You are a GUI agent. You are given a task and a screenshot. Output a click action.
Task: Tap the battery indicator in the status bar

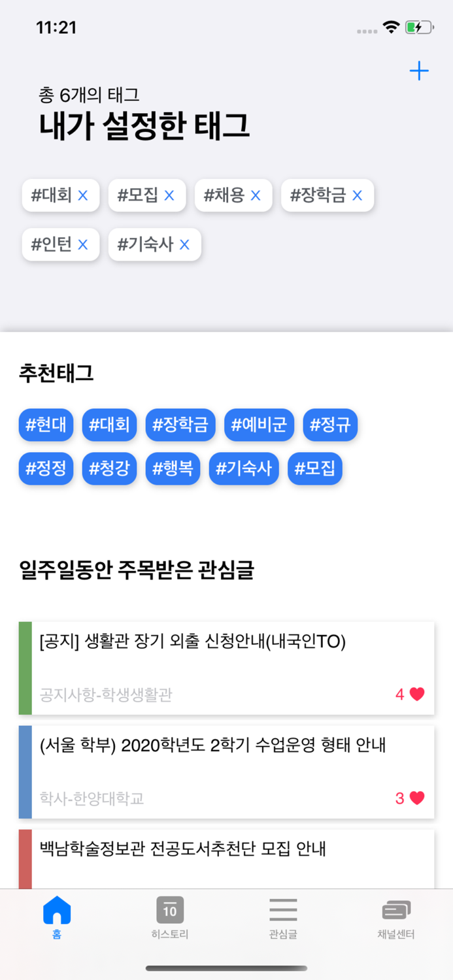[417, 27]
